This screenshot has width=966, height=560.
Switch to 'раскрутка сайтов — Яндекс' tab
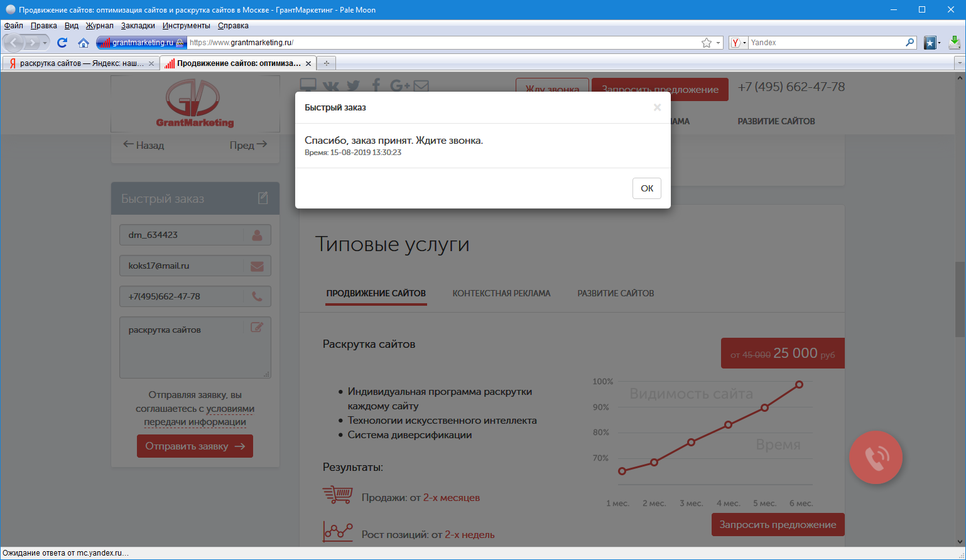80,63
